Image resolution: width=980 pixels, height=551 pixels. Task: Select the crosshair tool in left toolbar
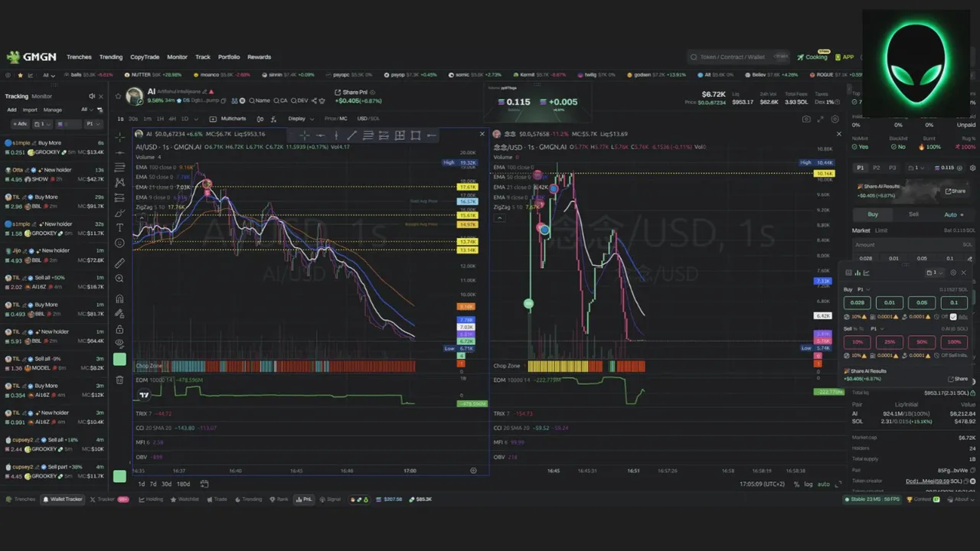[119, 137]
